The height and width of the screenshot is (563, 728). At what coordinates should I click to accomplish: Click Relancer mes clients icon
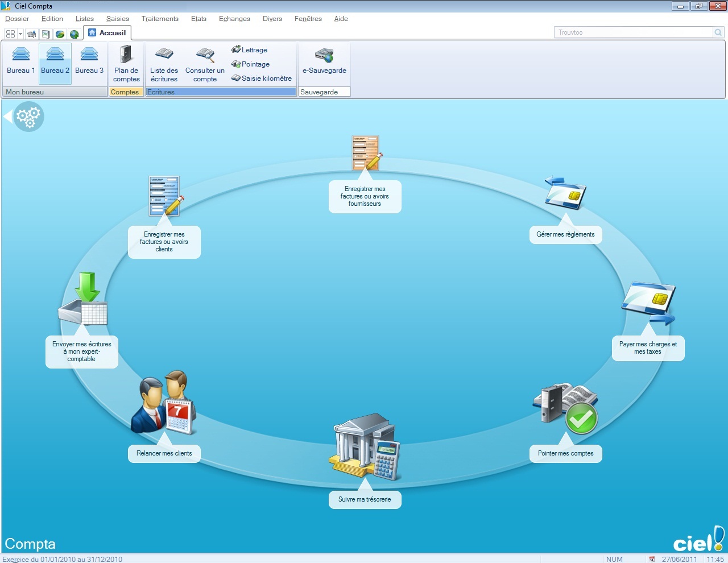click(164, 403)
